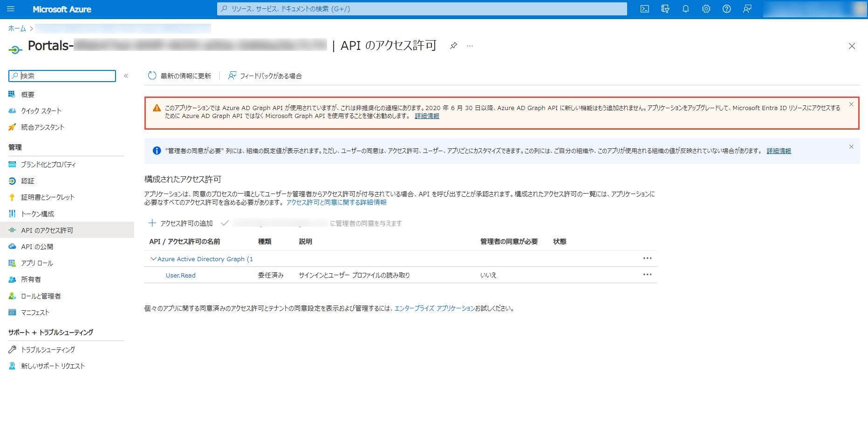Focus the top resource search box

tap(422, 9)
